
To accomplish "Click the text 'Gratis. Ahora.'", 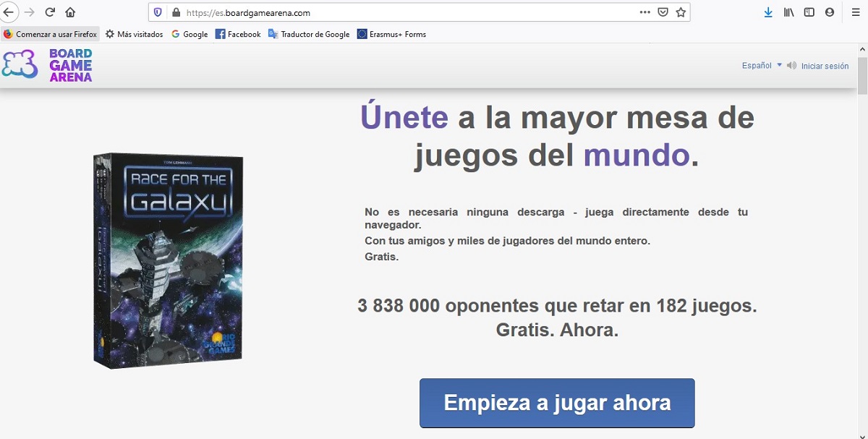I will (x=557, y=330).
